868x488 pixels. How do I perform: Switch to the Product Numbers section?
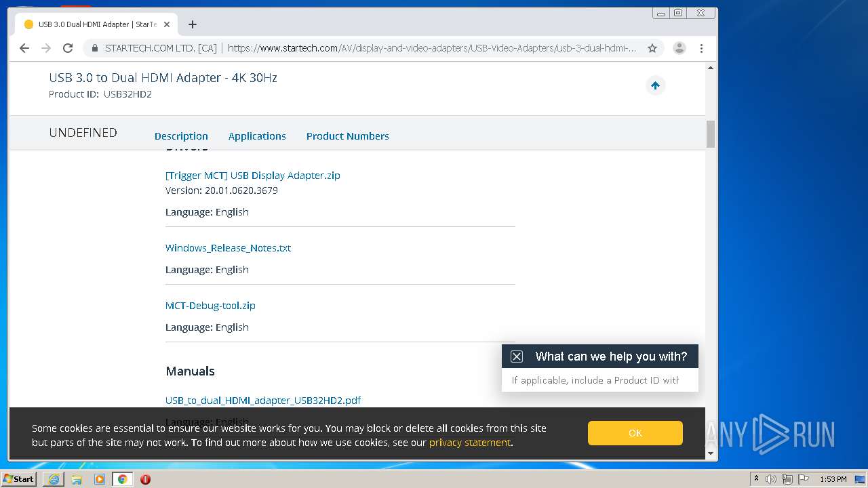[347, 136]
